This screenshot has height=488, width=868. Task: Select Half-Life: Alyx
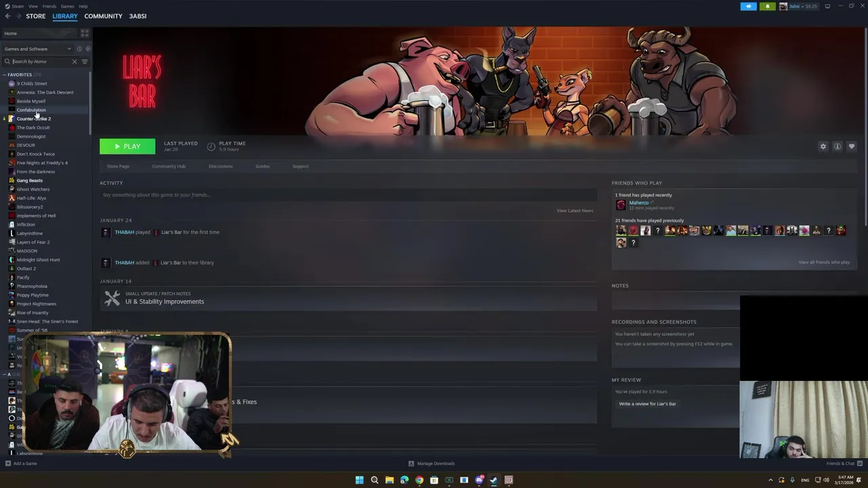pyautogui.click(x=31, y=198)
